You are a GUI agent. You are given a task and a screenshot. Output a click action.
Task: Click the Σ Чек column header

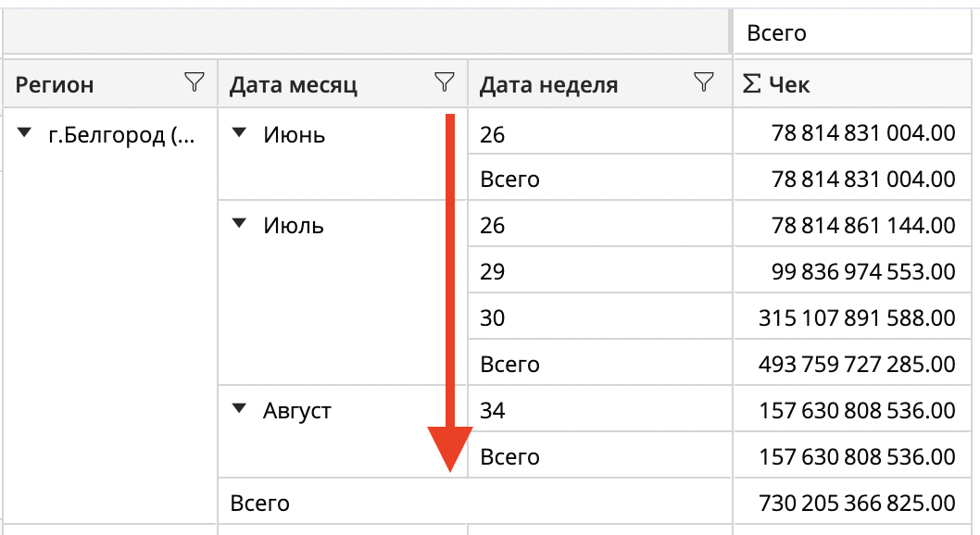[x=776, y=85]
